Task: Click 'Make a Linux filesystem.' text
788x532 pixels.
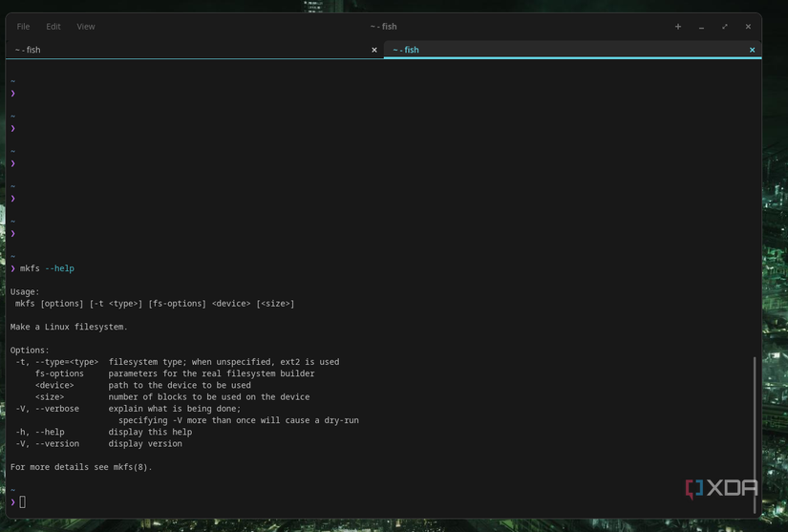Action: point(69,327)
